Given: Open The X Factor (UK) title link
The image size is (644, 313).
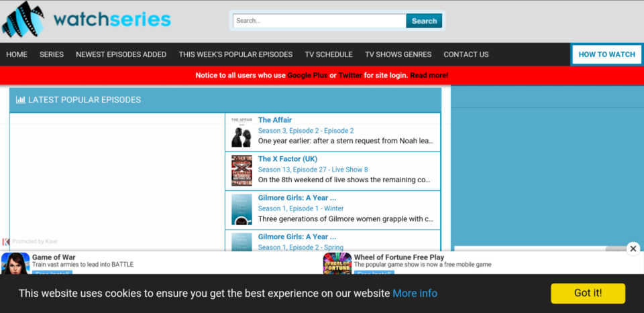Looking at the screenshot, I should pyautogui.click(x=288, y=159).
